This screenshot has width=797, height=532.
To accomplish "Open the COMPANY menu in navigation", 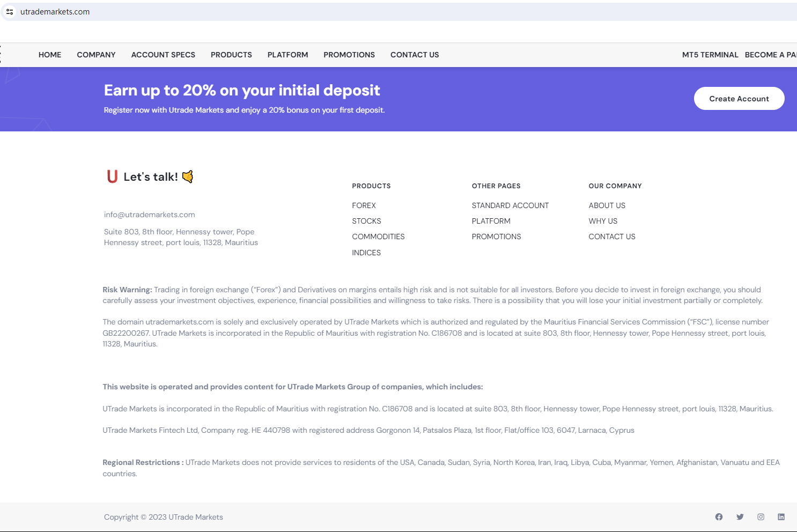I will tap(97, 55).
